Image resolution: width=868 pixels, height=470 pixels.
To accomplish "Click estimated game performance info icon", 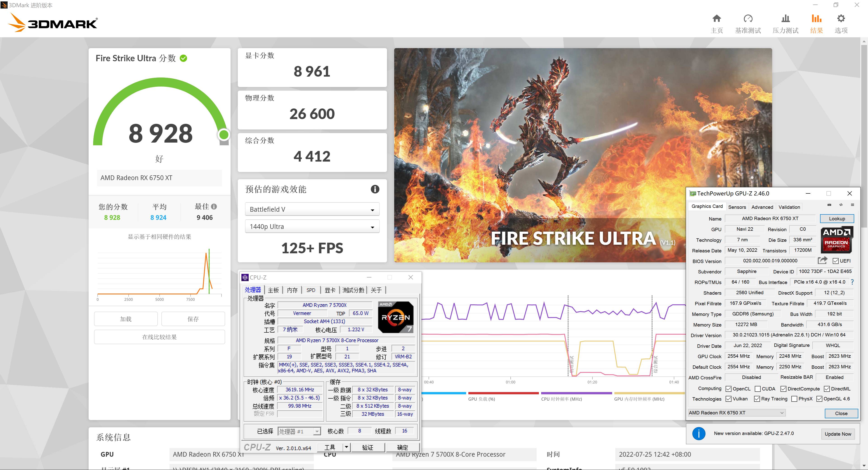I will (x=375, y=189).
